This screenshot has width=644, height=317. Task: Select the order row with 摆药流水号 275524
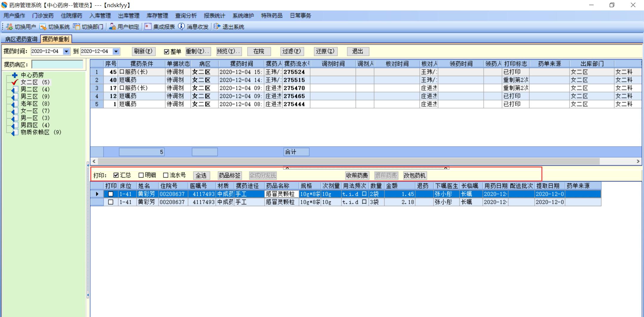tap(366, 72)
